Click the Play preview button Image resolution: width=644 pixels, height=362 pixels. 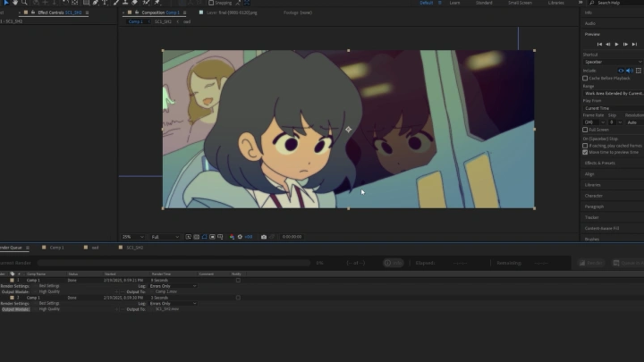(616, 45)
